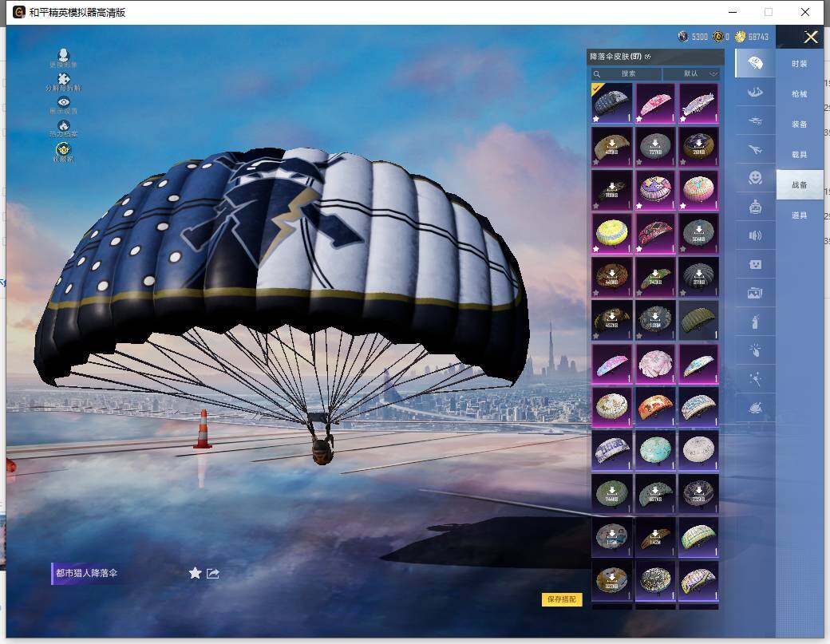
Task: Select the orange-patterned parachute thumbnail
Action: click(x=655, y=408)
